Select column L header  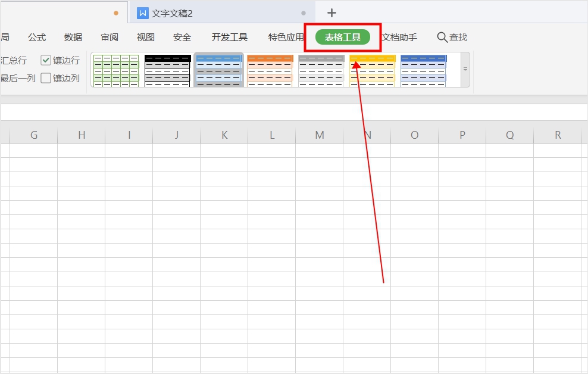(272, 135)
